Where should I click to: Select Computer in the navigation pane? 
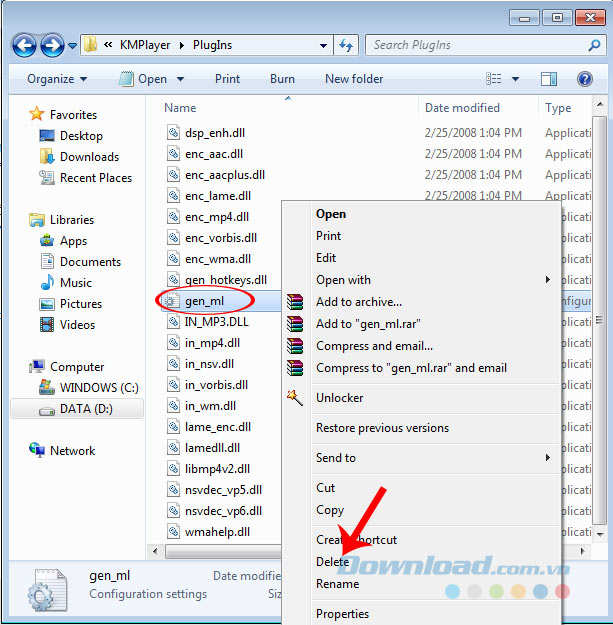coord(66,366)
